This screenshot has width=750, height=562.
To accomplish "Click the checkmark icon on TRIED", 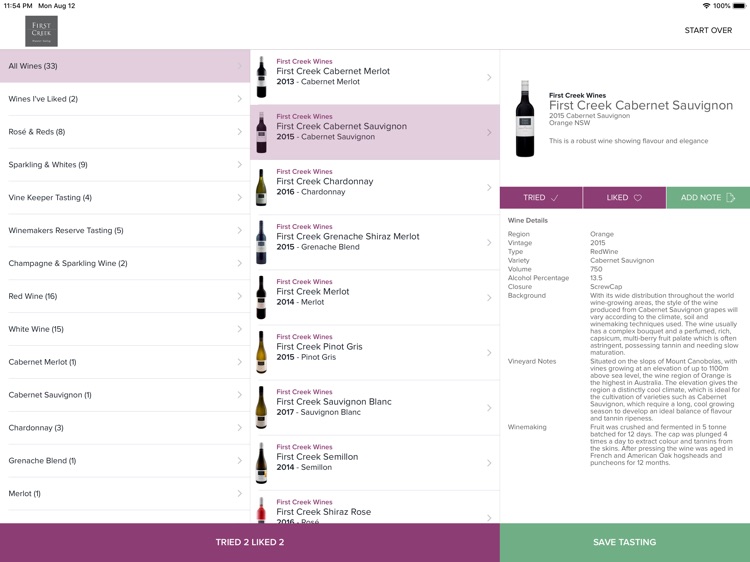I will click(x=554, y=198).
